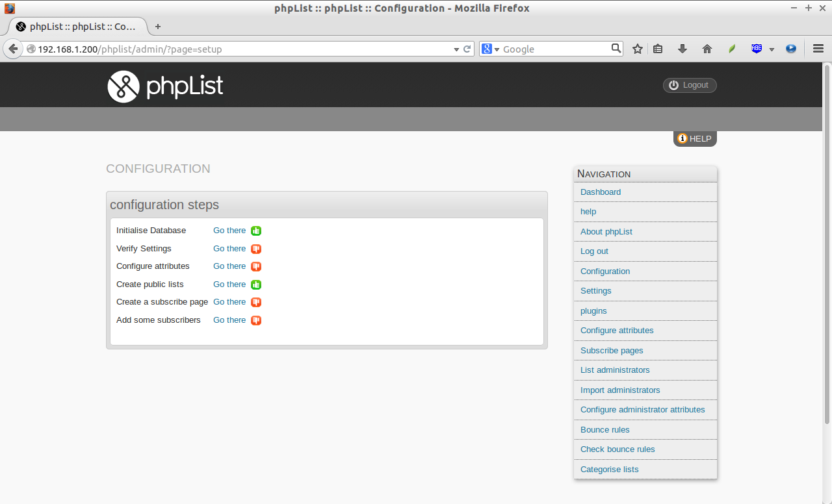
Task: Open the ABP icon dropdown arrow
Action: 772,49
